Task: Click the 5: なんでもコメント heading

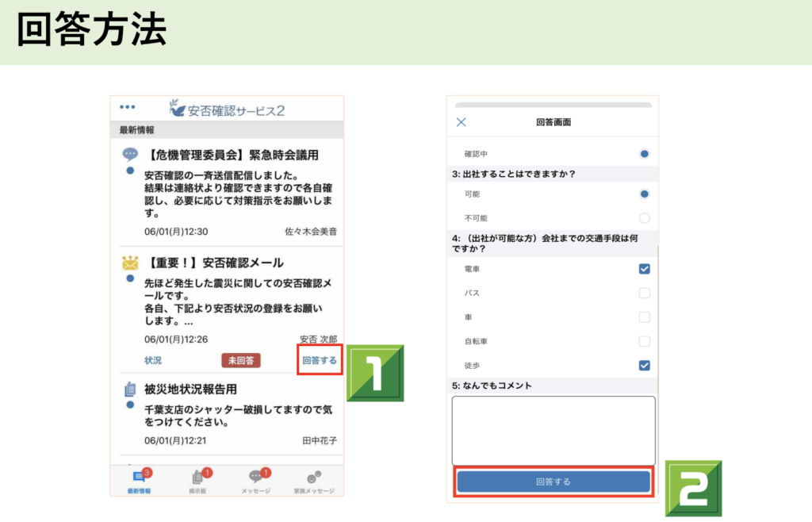Action: tap(492, 386)
